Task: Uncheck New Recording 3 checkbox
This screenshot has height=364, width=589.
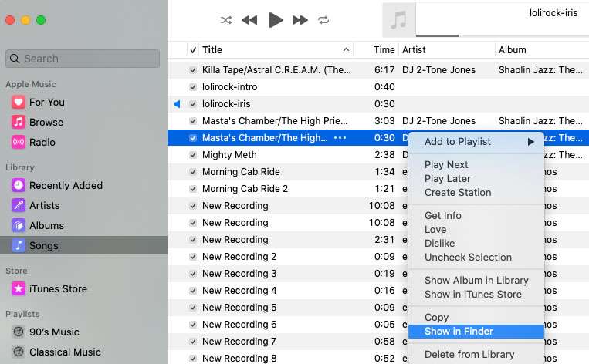Action: tap(193, 274)
